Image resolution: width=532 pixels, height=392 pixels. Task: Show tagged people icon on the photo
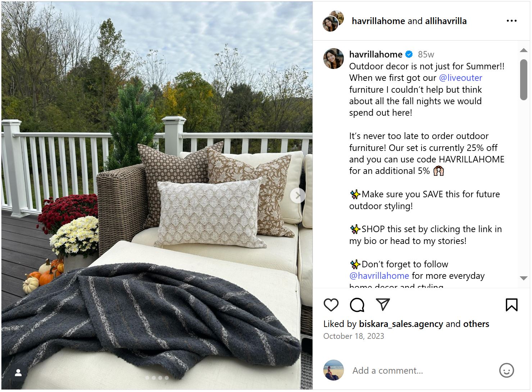coord(18,373)
